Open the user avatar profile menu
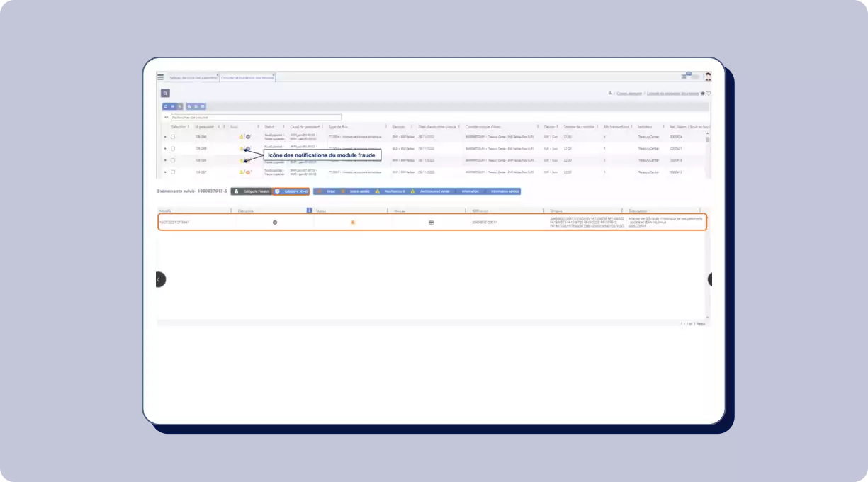The image size is (868, 482). [707, 77]
